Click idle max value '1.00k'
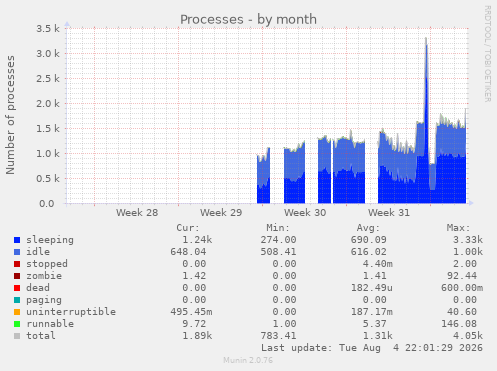The image size is (497, 371). (x=468, y=252)
